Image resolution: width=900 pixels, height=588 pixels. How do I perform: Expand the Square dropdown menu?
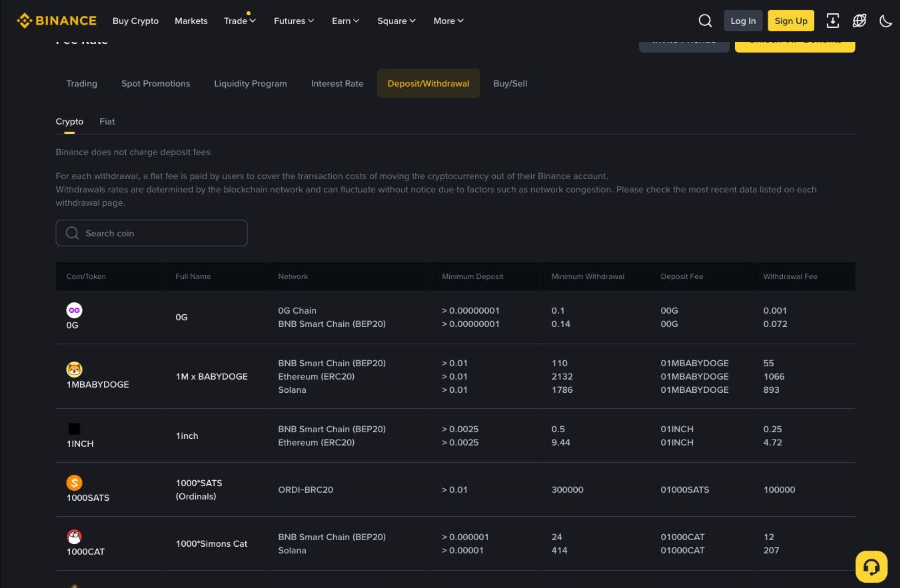tap(396, 21)
